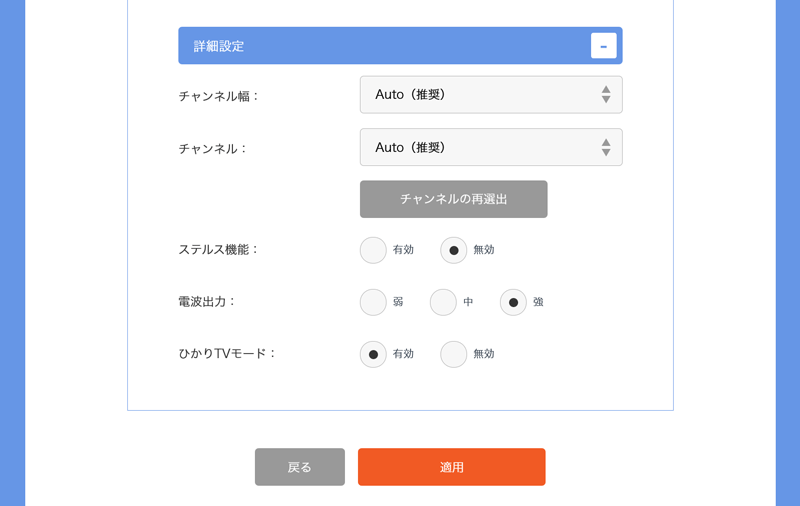
Task: Select 無効 for ステルス機能
Action: pyautogui.click(x=454, y=250)
